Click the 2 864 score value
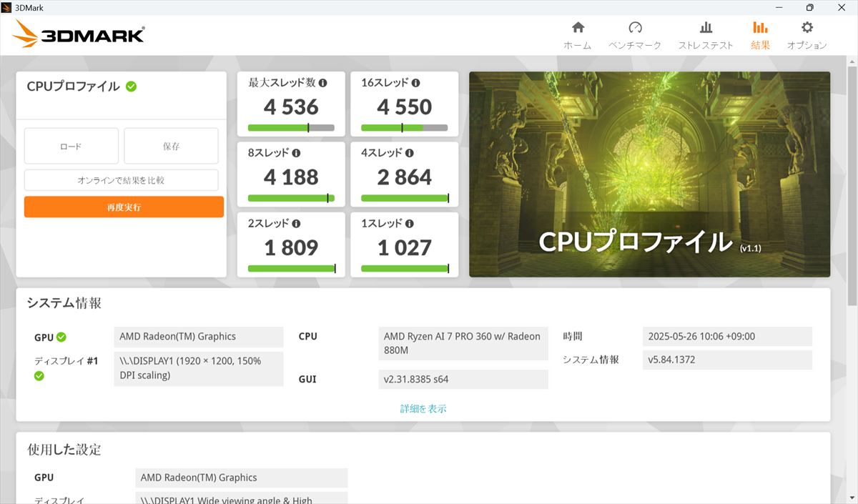 tap(405, 177)
